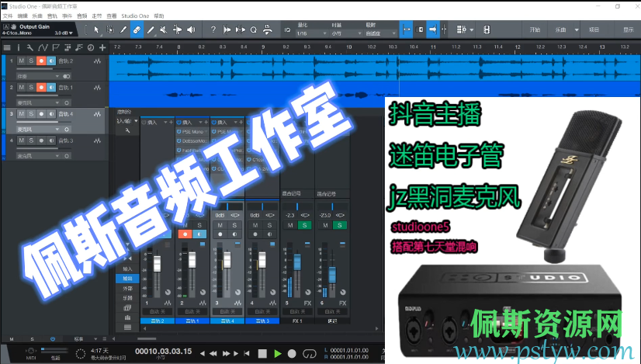Open the marker track flag icon
Viewport: 641px width, 364px height.
[56, 48]
